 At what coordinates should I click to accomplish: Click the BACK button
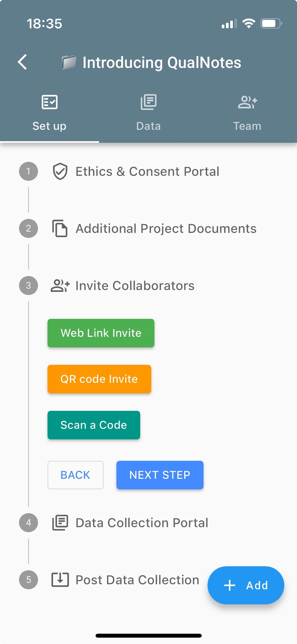click(76, 475)
